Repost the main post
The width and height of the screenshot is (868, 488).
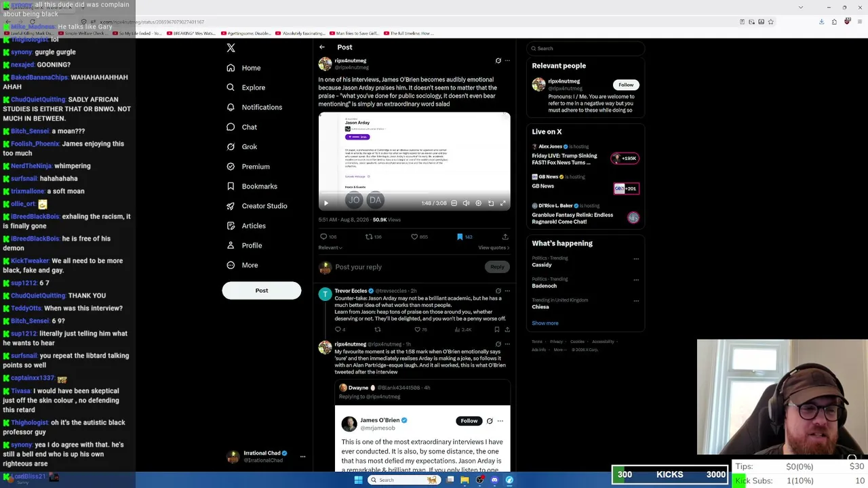tap(369, 237)
